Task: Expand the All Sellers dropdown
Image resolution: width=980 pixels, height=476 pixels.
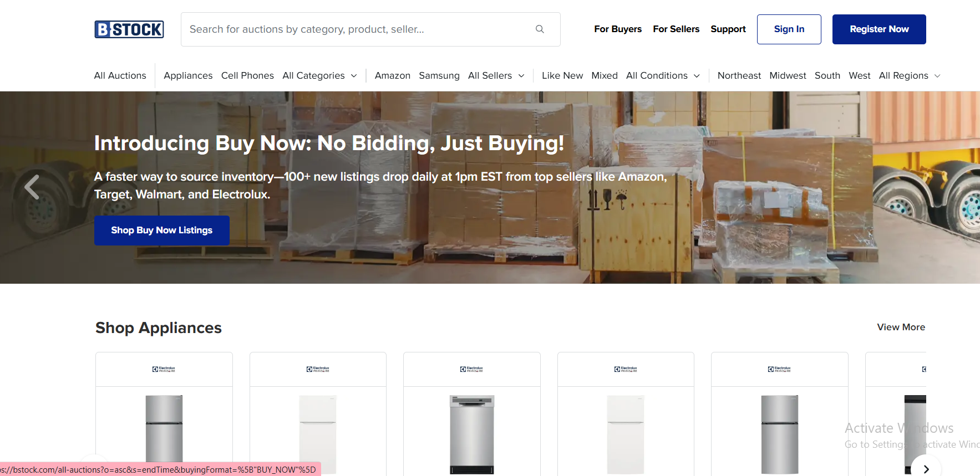Action: [x=496, y=75]
